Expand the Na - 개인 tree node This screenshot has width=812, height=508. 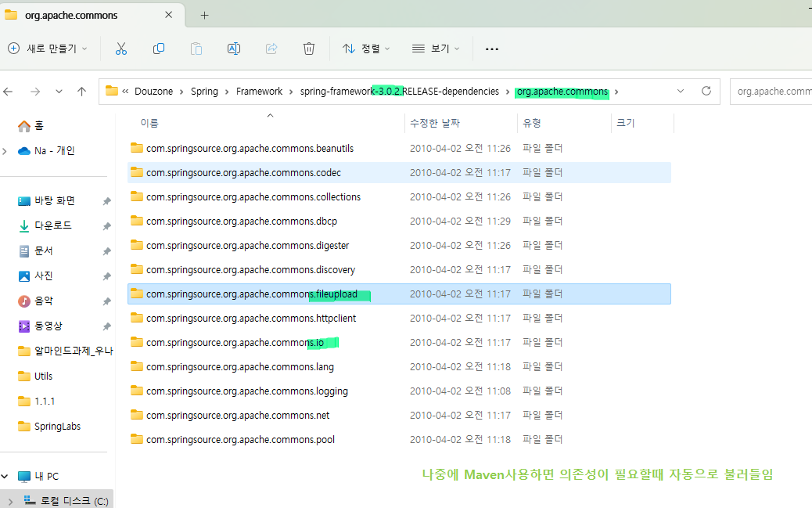coord(5,151)
